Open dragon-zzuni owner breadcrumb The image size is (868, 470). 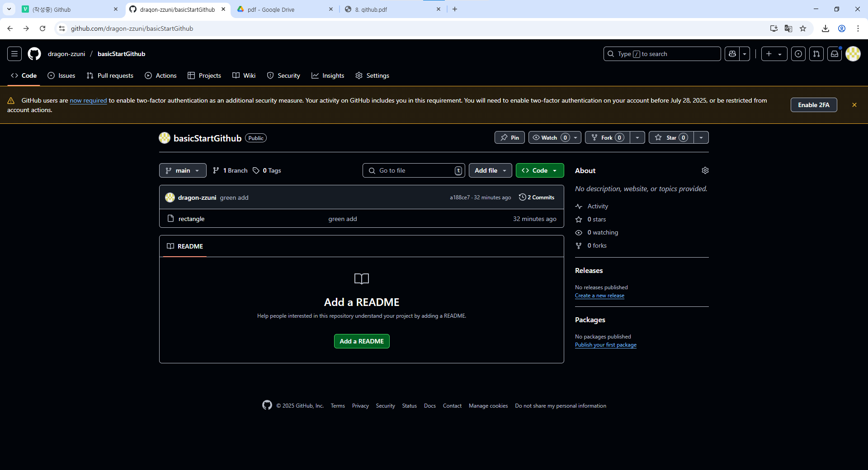(x=66, y=54)
